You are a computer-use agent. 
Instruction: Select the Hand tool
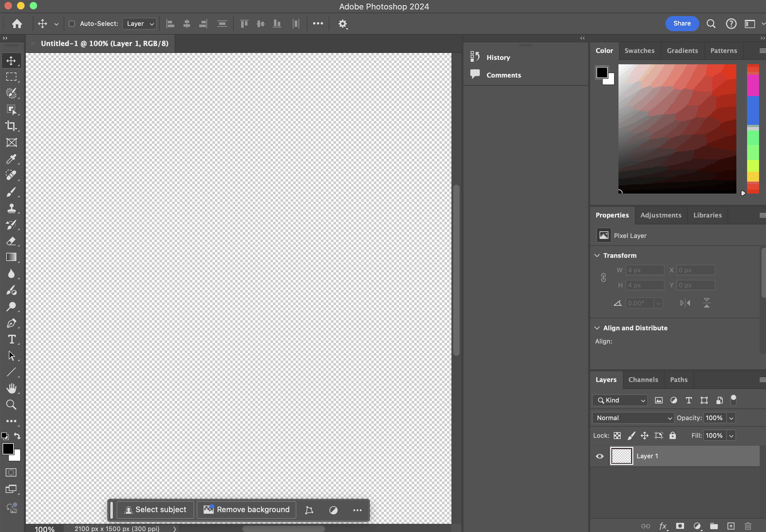tap(11, 388)
